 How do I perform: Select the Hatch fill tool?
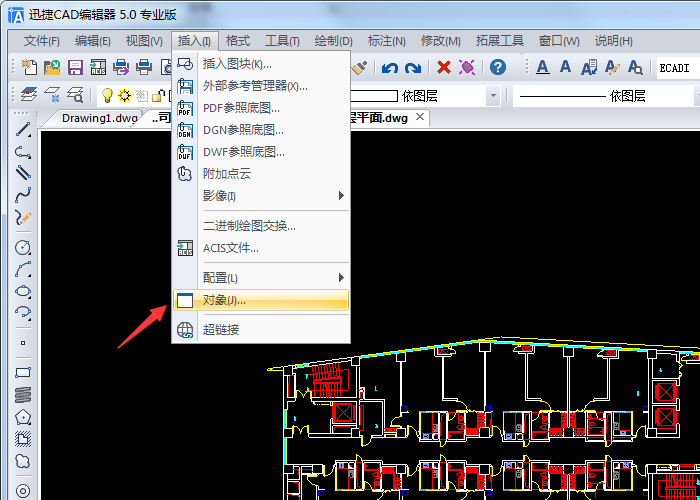(x=23, y=439)
